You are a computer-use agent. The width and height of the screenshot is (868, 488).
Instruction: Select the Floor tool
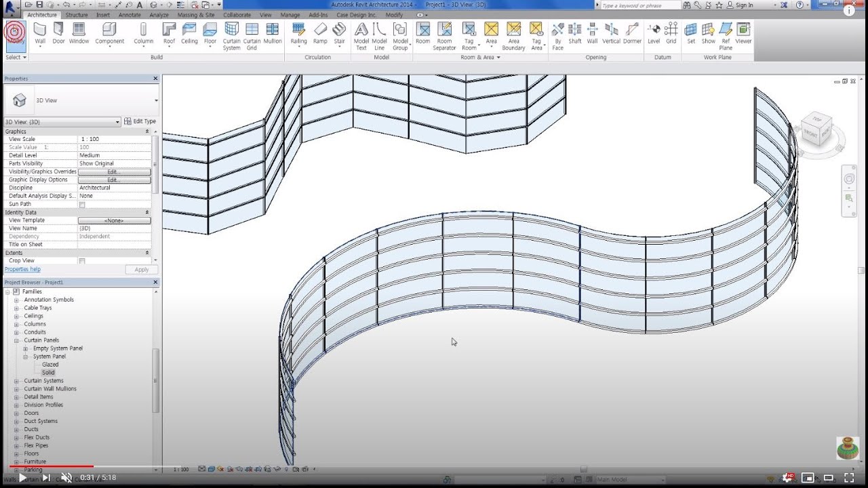tap(210, 33)
